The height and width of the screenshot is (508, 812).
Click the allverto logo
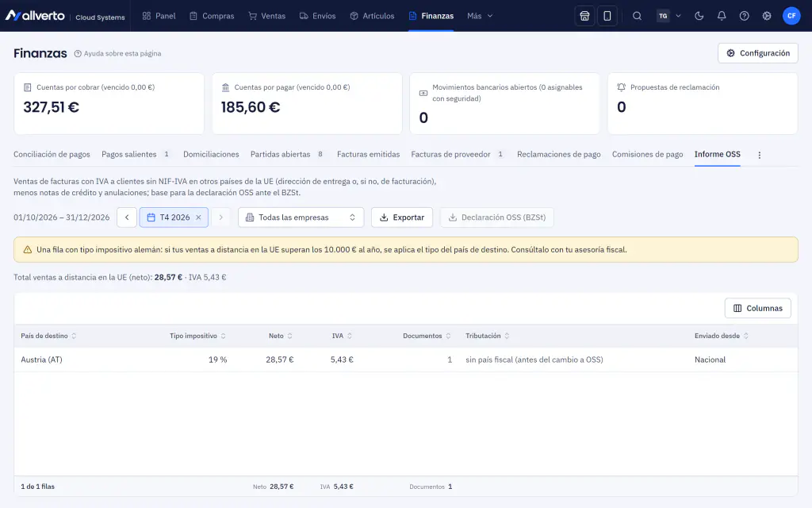pyautogui.click(x=35, y=16)
